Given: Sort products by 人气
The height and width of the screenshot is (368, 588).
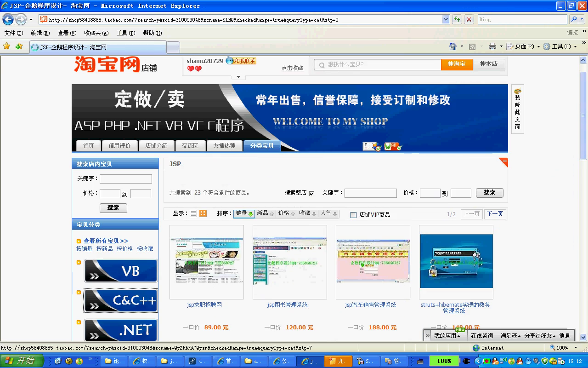Looking at the screenshot, I should coord(329,213).
